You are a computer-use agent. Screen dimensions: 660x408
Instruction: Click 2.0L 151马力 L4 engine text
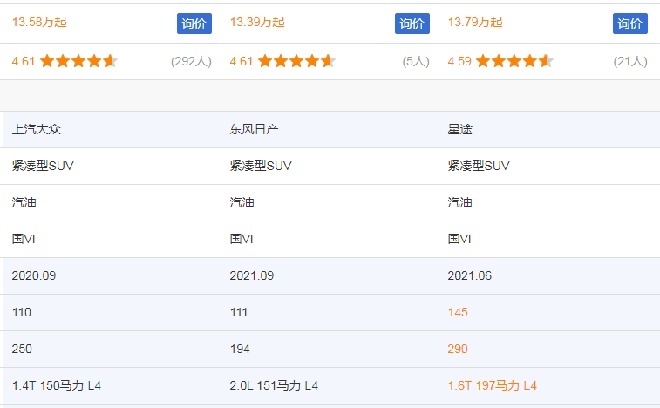tap(274, 386)
